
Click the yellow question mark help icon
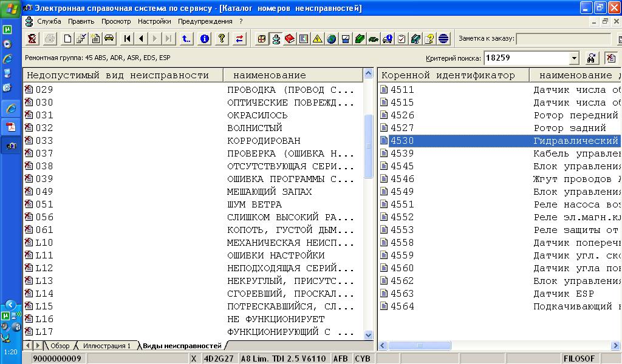(222, 39)
